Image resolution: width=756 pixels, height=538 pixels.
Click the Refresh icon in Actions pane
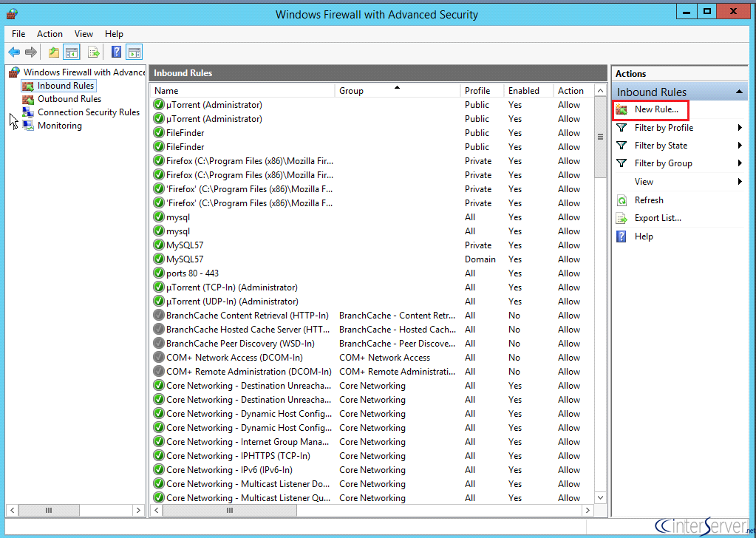click(622, 200)
